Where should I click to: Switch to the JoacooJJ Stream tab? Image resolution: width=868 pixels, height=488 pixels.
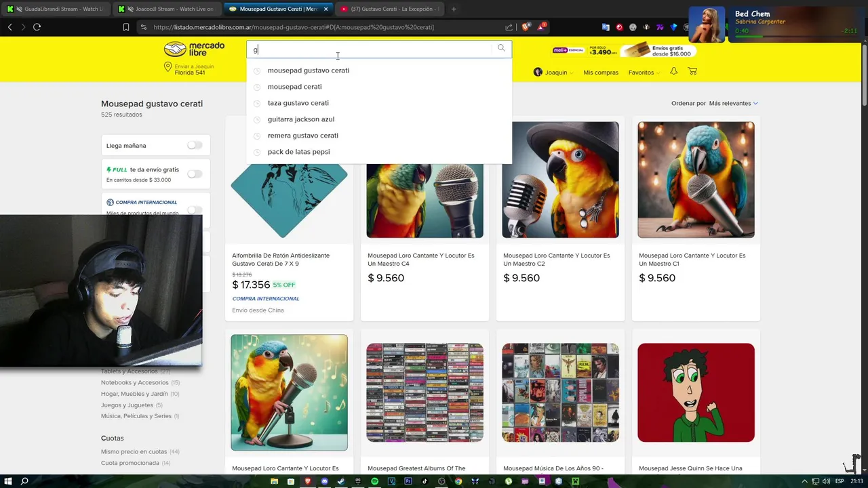point(166,9)
